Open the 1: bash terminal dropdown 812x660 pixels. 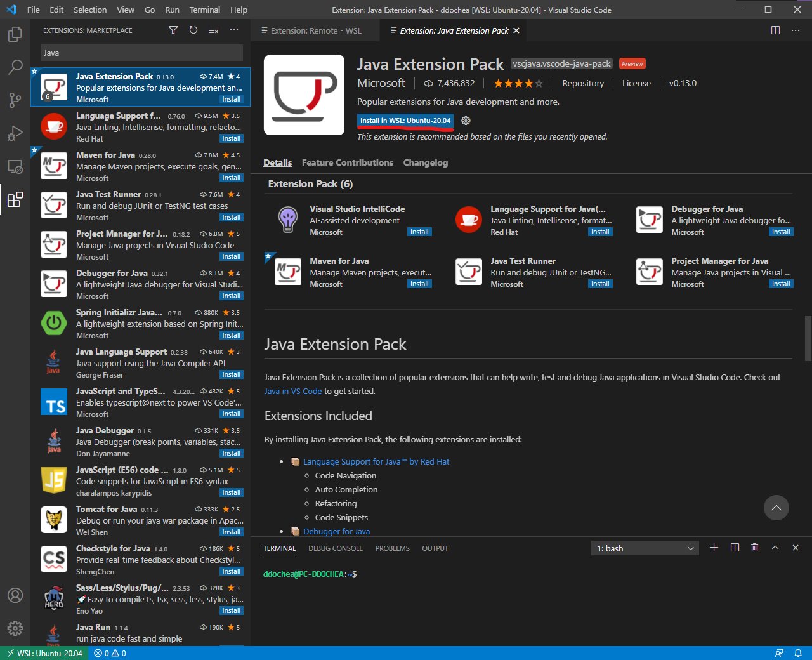(x=645, y=548)
